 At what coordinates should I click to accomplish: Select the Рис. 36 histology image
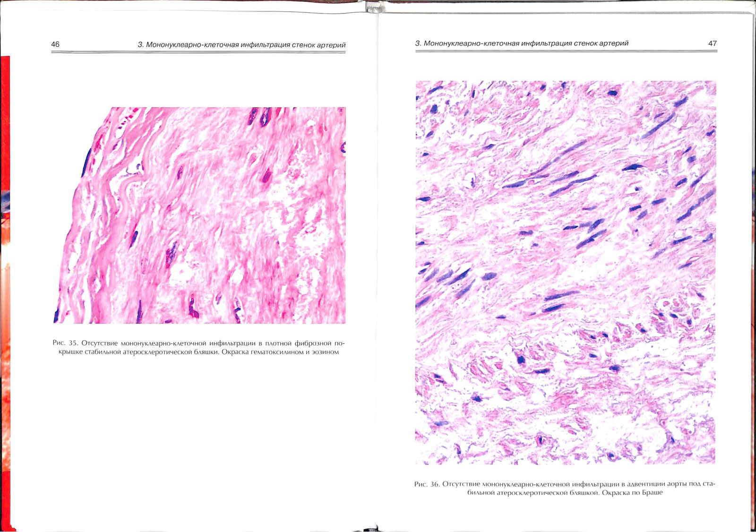pyautogui.click(x=566, y=273)
